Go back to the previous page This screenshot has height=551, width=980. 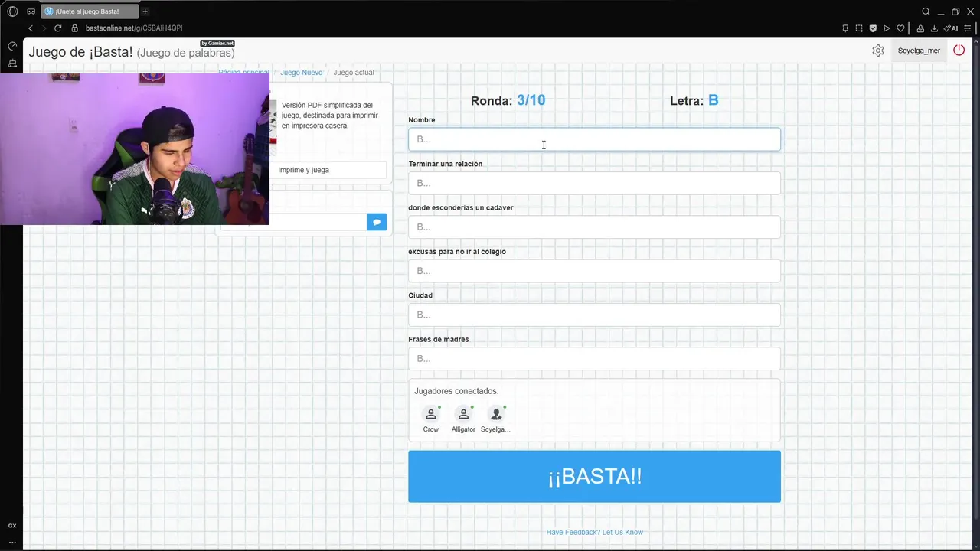click(31, 28)
